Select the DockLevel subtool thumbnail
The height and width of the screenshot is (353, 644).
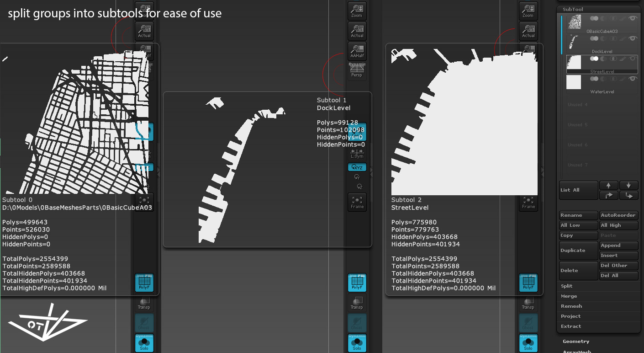click(x=574, y=42)
